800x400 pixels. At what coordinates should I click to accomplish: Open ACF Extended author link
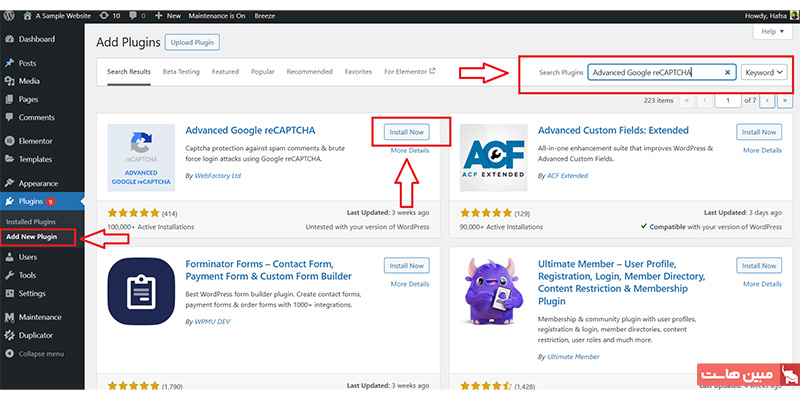pyautogui.click(x=567, y=176)
